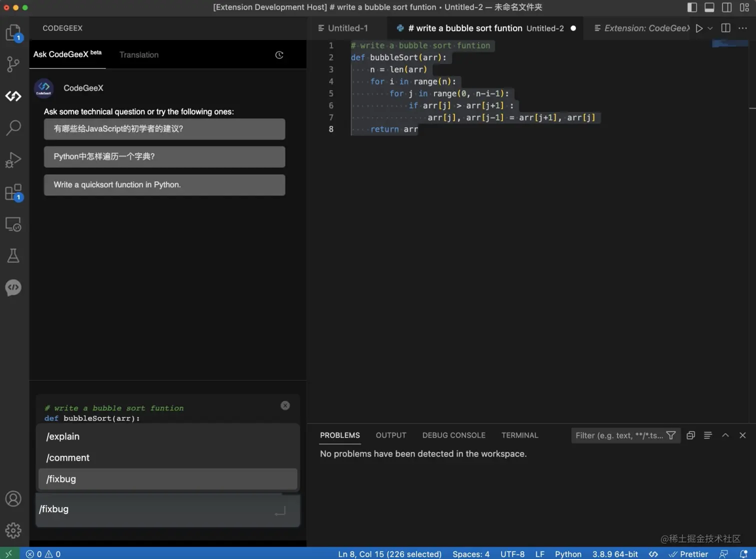The height and width of the screenshot is (559, 756).
Task: Switch to the TERMINAL panel tab
Action: point(520,435)
